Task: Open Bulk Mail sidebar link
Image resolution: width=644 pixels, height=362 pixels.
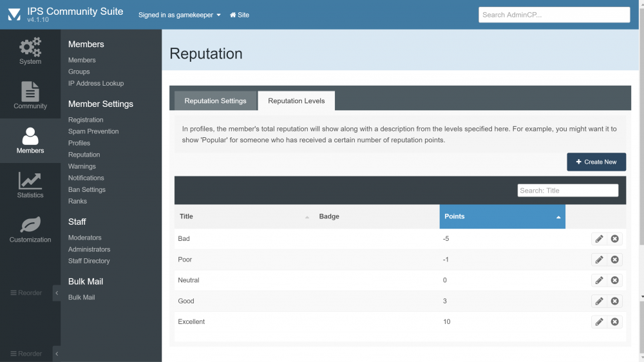Action: point(81,298)
